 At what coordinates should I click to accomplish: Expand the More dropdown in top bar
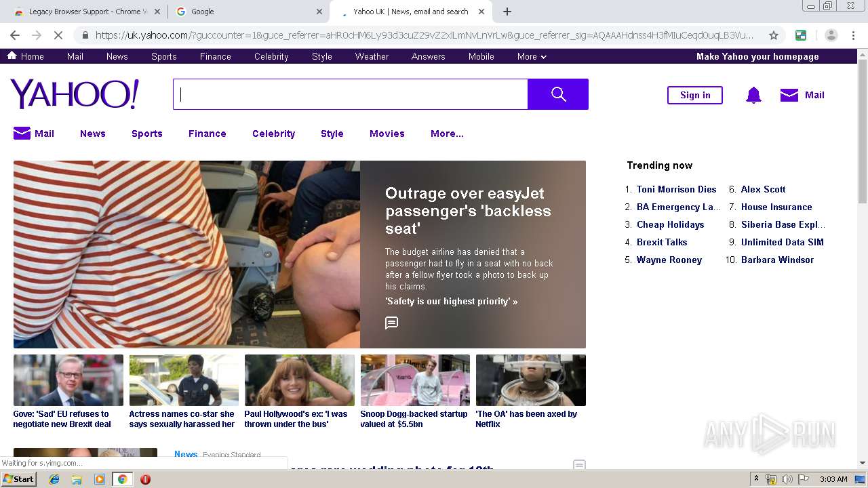click(532, 56)
